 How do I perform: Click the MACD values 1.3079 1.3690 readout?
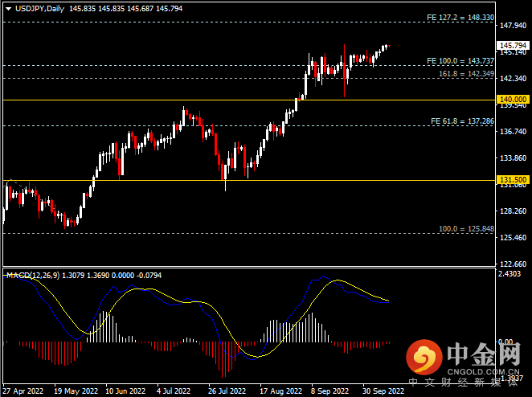pos(85,275)
